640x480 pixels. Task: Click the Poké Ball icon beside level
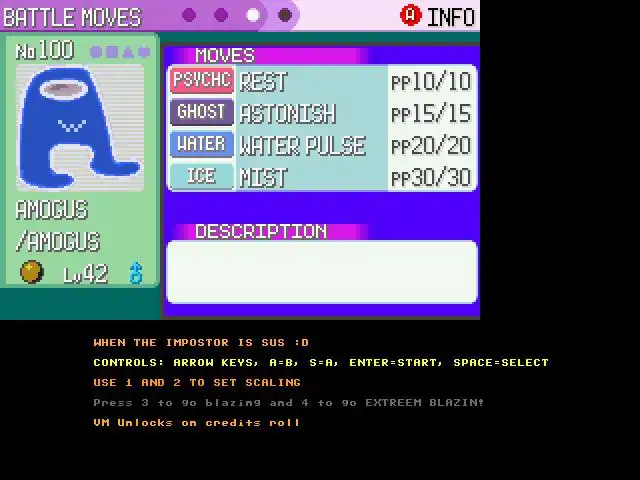(32, 272)
